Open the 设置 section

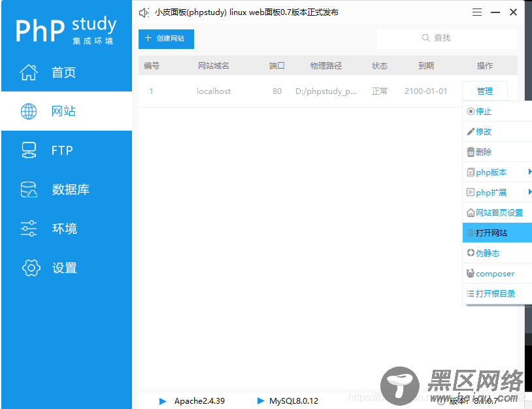[67, 268]
